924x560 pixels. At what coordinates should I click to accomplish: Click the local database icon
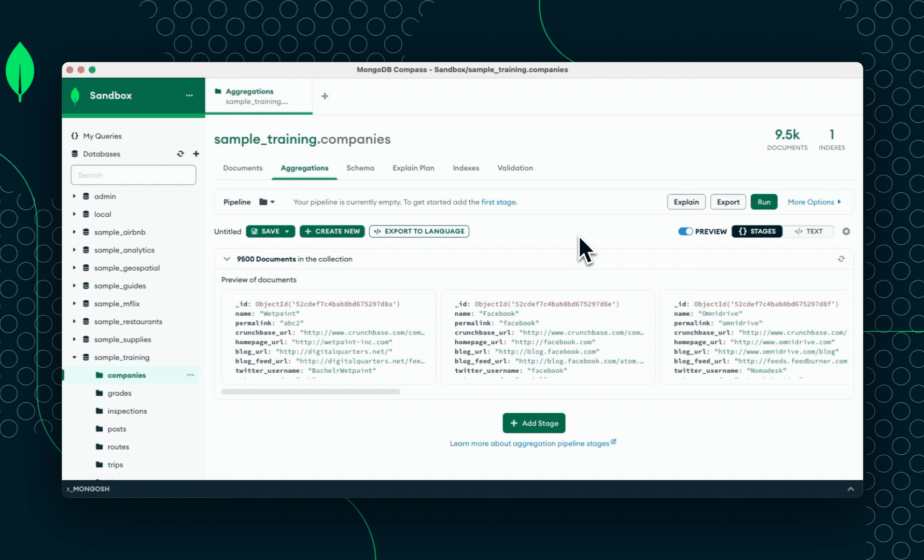click(86, 214)
